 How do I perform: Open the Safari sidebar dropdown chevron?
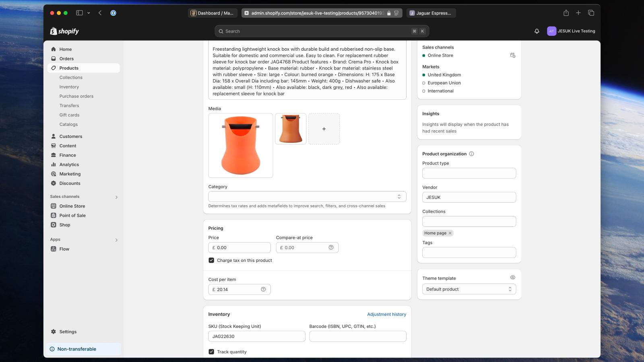(89, 13)
